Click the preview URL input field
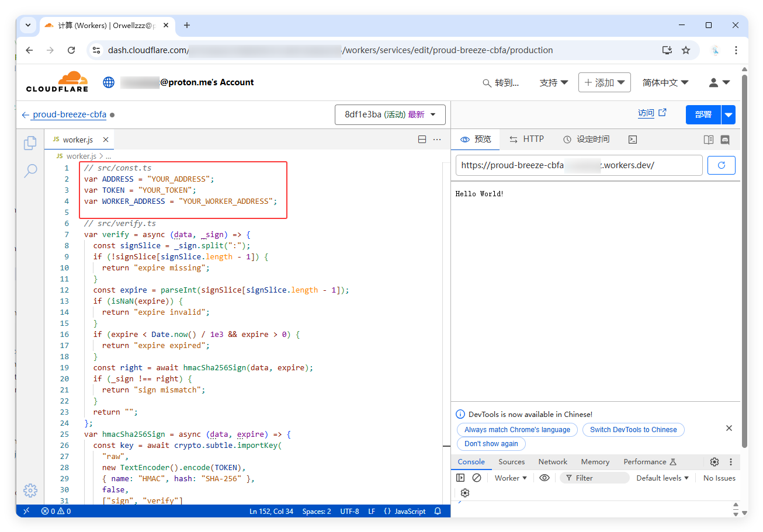 (x=578, y=165)
